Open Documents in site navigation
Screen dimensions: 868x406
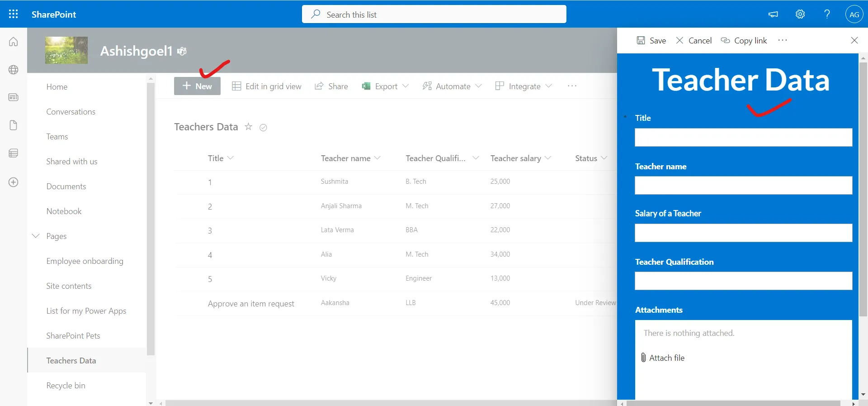[66, 186]
